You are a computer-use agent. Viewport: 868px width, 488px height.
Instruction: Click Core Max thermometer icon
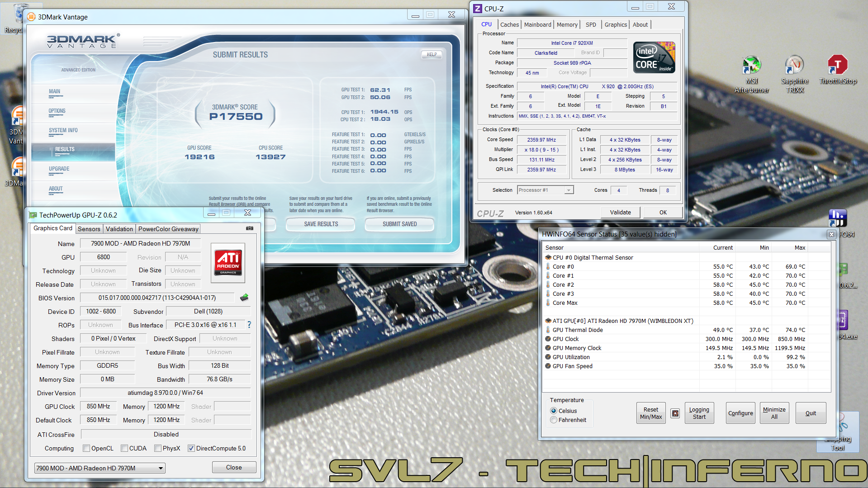tap(548, 303)
